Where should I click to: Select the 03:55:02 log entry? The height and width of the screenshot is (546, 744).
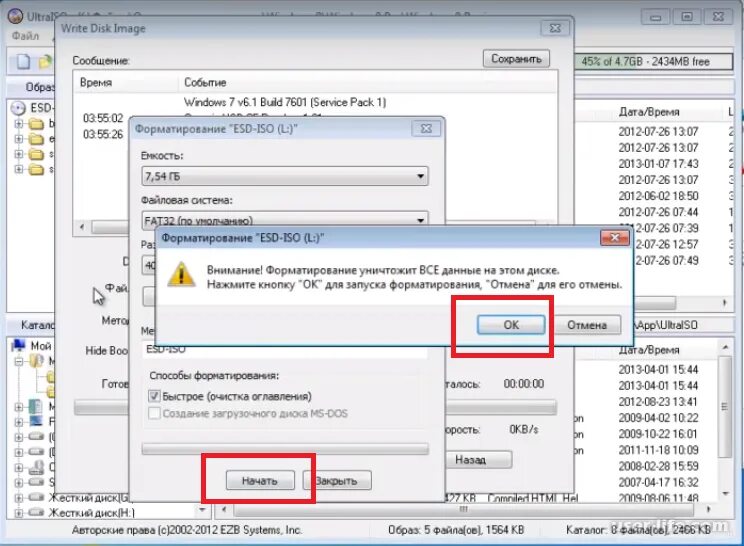[103, 118]
